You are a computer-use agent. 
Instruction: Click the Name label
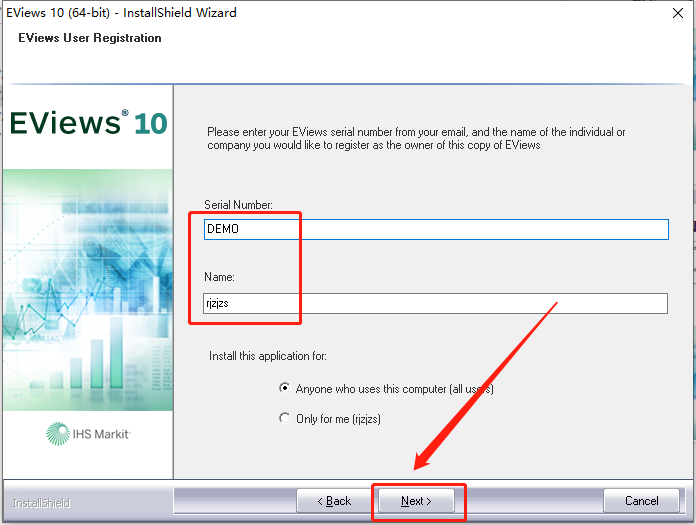(219, 277)
